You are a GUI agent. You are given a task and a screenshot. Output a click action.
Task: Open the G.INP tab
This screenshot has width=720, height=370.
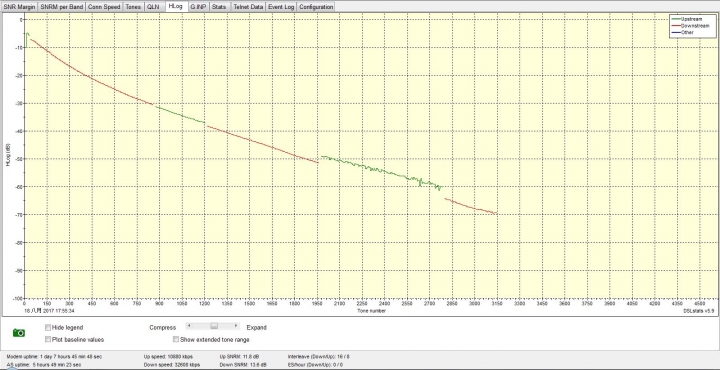199,7
